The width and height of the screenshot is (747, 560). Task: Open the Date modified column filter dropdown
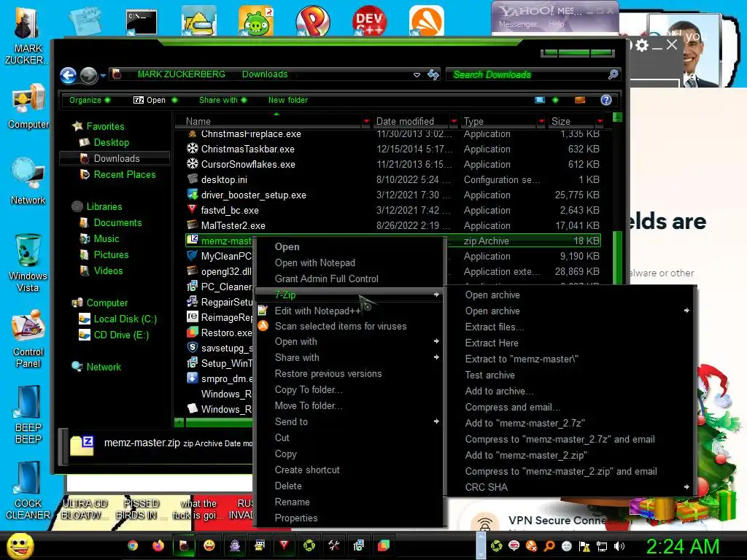(454, 122)
